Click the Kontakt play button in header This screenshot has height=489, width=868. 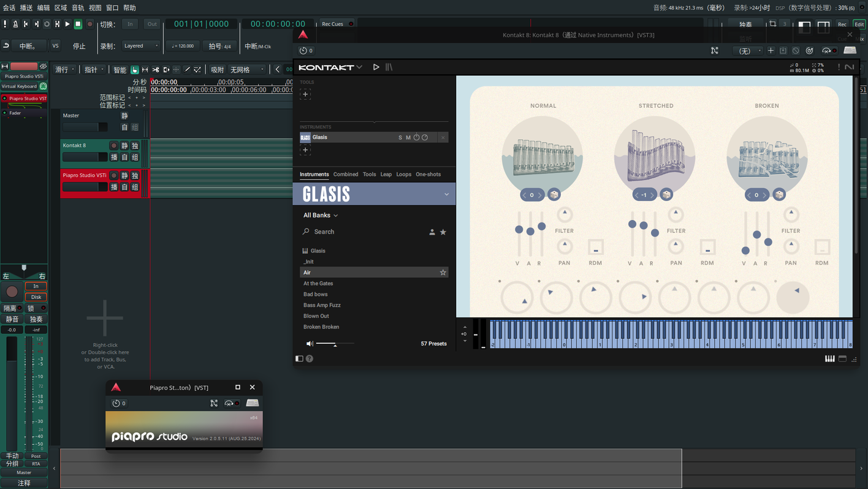376,67
